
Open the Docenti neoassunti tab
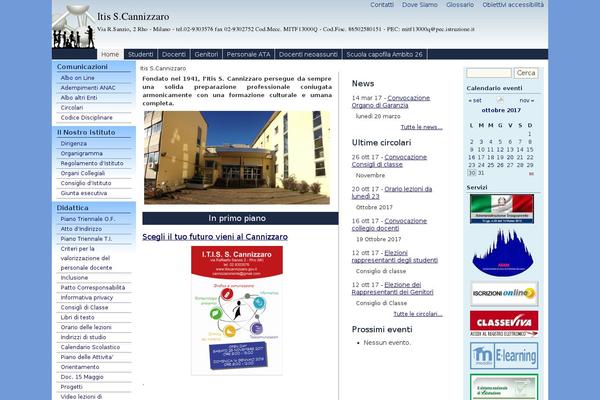(x=308, y=54)
